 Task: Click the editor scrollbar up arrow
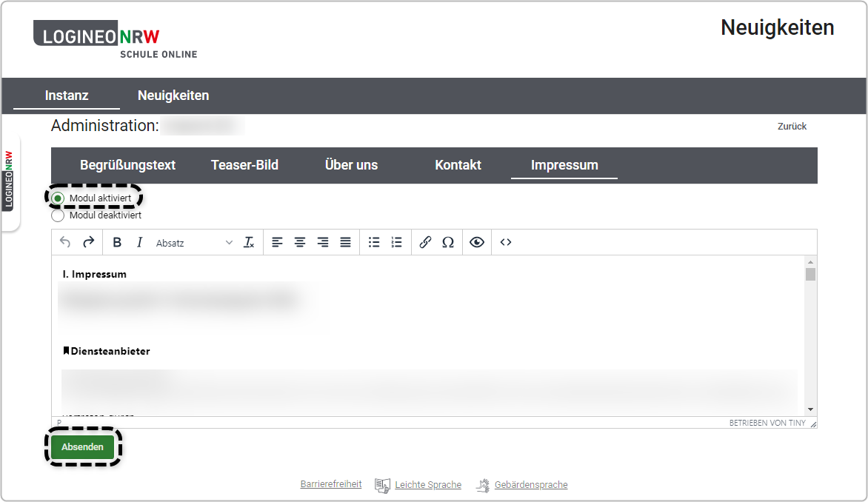click(810, 262)
